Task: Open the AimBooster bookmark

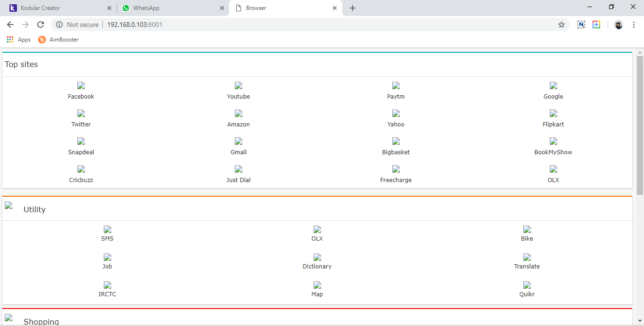Action: (58, 40)
